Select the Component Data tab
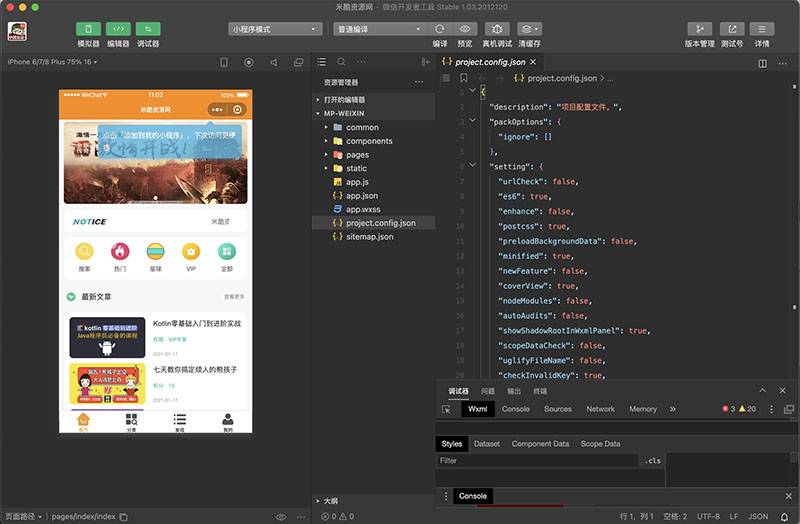 [x=540, y=444]
